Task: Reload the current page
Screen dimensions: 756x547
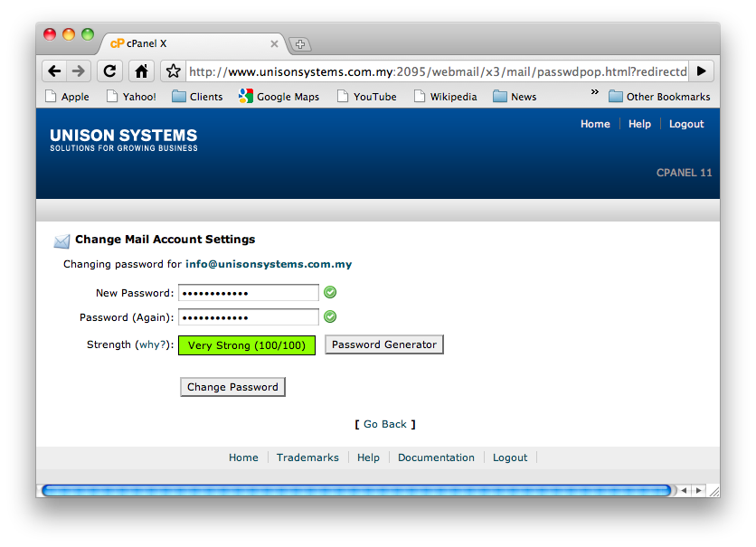Action: coord(109,70)
